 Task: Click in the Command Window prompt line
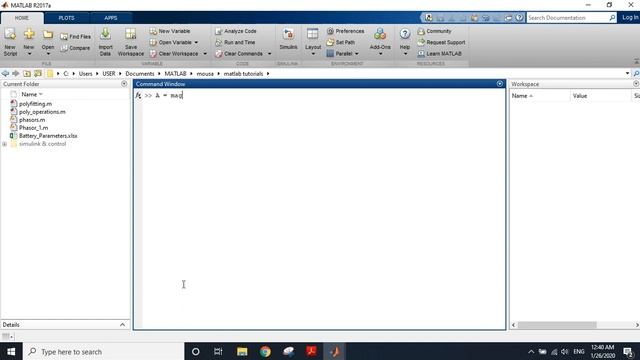point(324,96)
